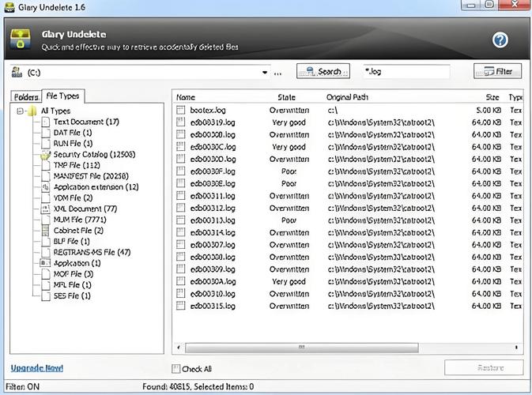Open the help question mark icon

500,40
